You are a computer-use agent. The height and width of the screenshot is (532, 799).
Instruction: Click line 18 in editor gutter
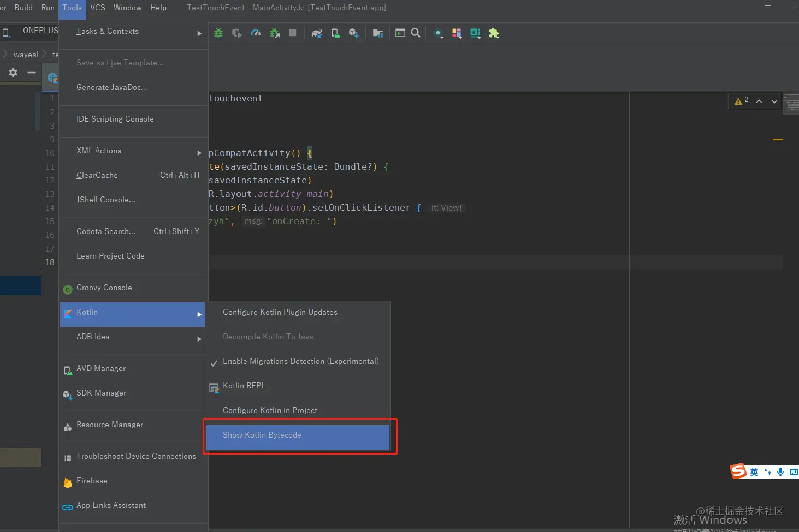pyautogui.click(x=50, y=262)
